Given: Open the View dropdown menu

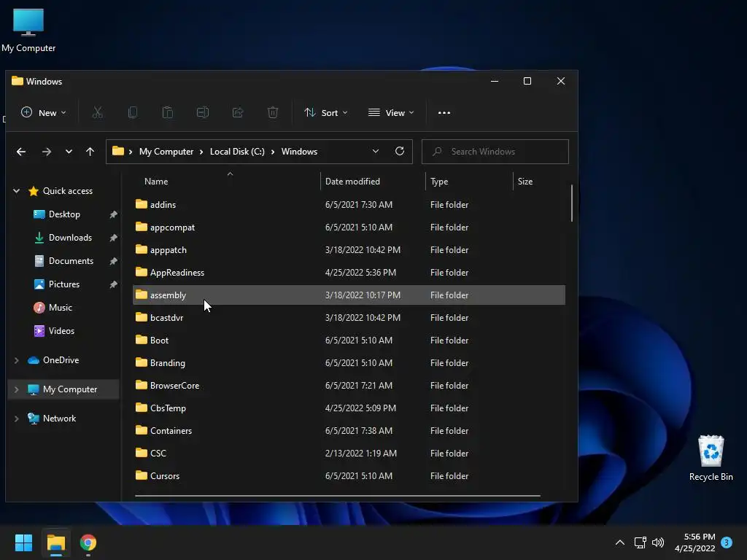Looking at the screenshot, I should 391,113.
